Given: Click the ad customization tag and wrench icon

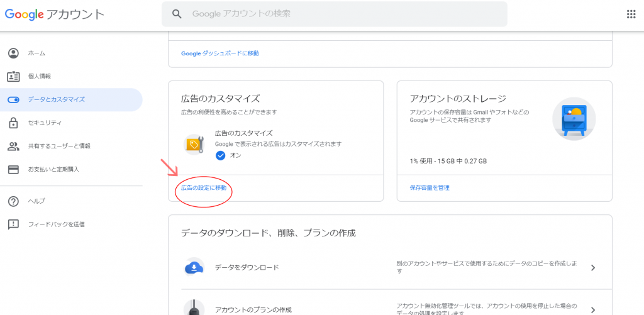Looking at the screenshot, I should point(194,144).
